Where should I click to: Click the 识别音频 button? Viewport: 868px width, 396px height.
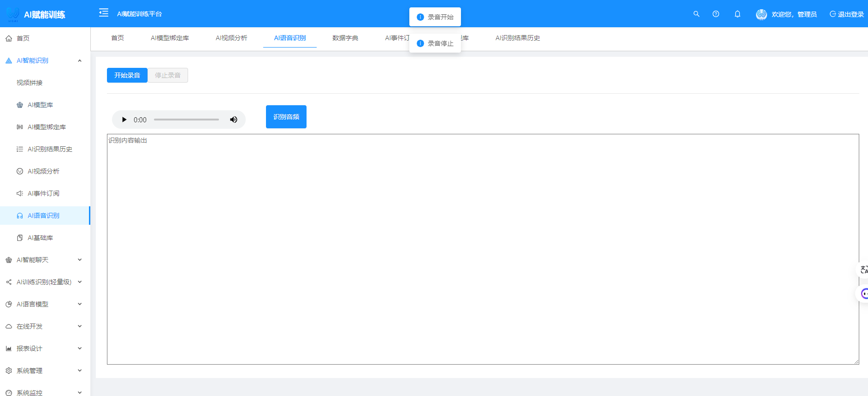pyautogui.click(x=286, y=117)
